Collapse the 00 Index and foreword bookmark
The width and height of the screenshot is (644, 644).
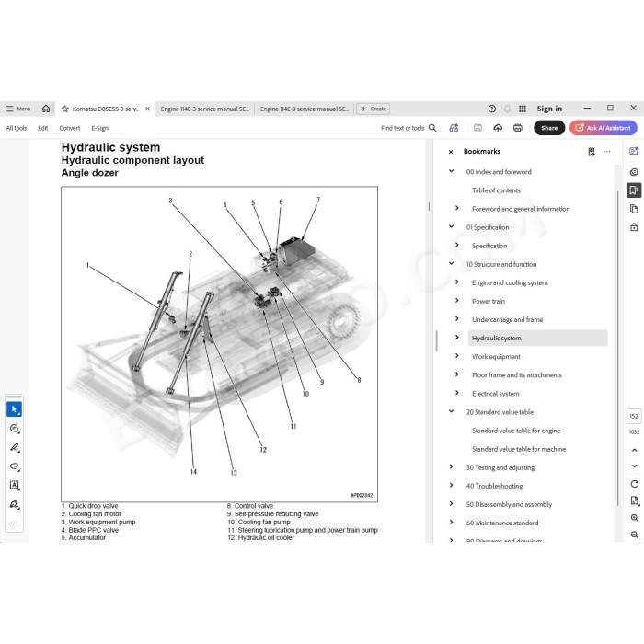point(451,171)
